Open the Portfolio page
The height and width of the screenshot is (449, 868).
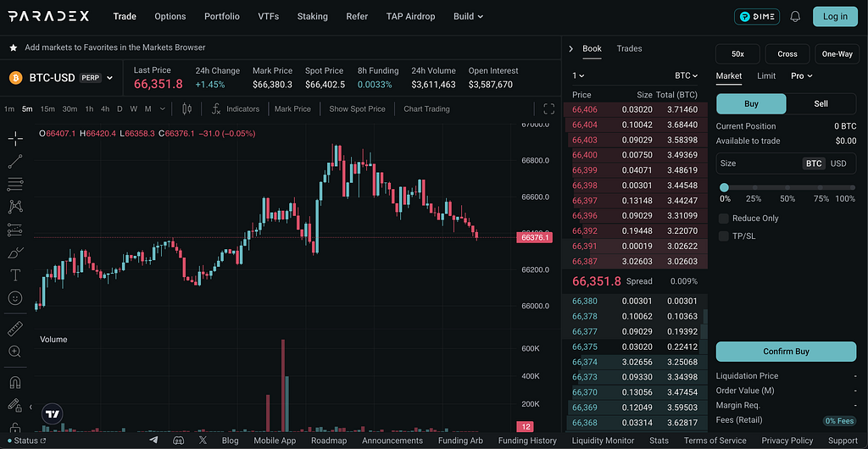tap(222, 17)
